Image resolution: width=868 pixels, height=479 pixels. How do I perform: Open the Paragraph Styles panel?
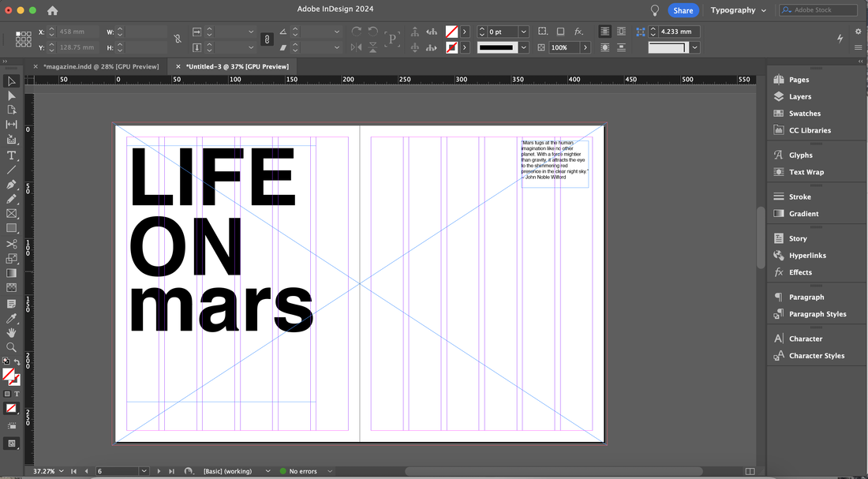coord(817,314)
